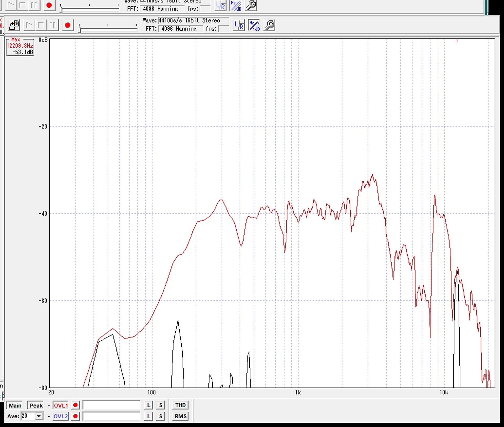Toggle the OVL1 overlay button
The image size is (504, 427).
(61, 405)
